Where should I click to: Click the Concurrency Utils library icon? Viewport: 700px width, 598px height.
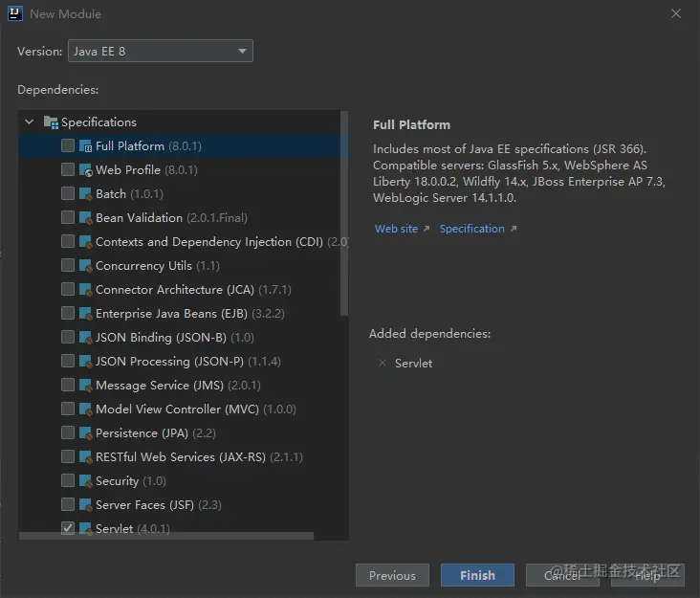tap(85, 266)
